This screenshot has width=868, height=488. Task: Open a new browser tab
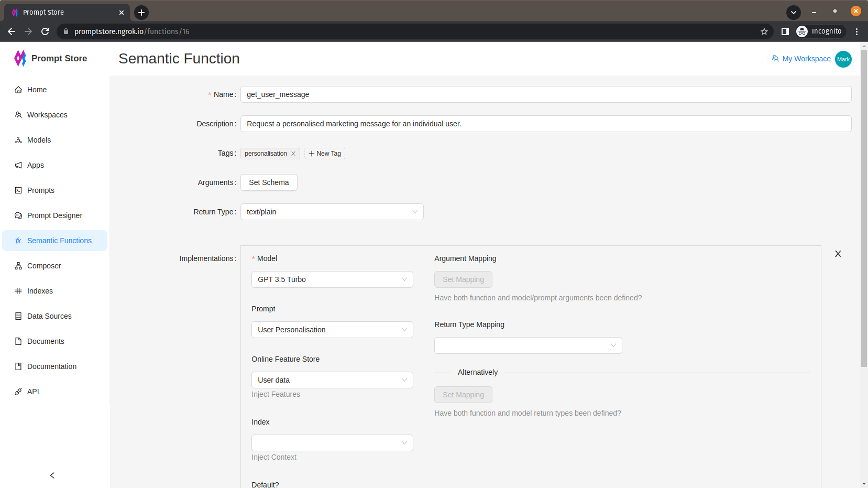click(141, 13)
